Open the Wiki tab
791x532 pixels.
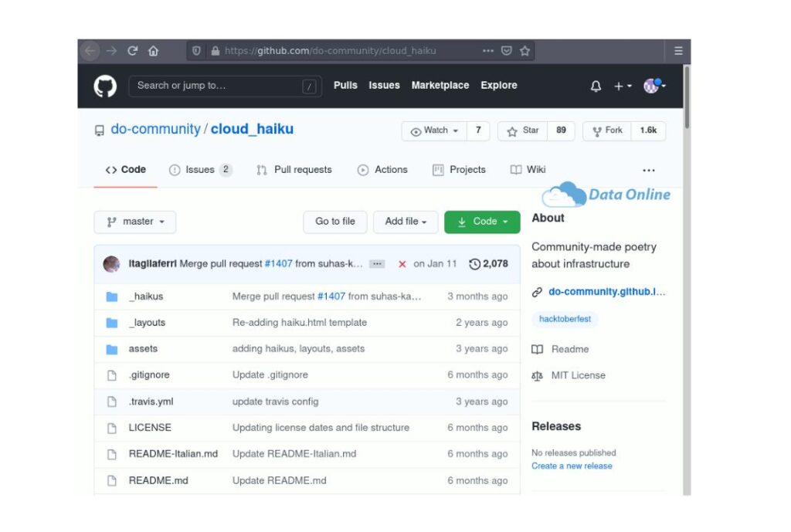click(x=528, y=170)
